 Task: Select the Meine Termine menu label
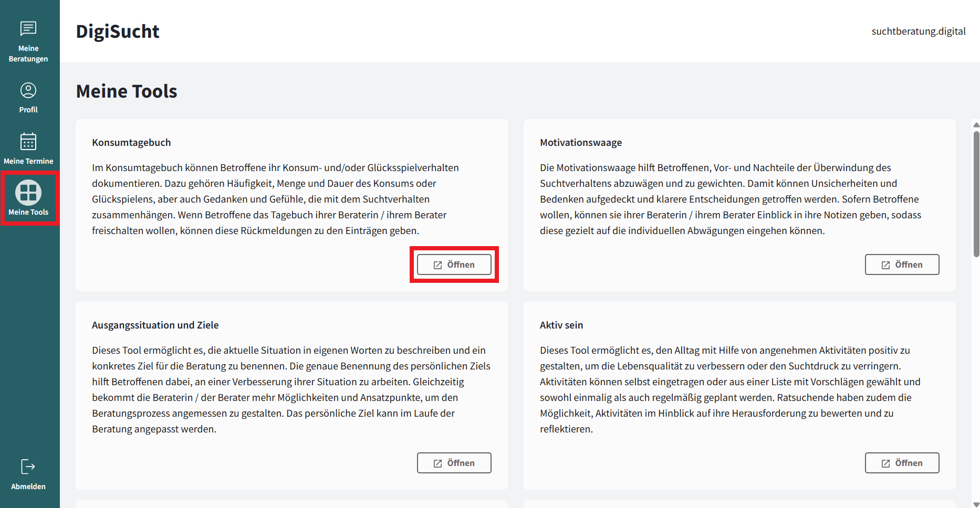coord(28,161)
